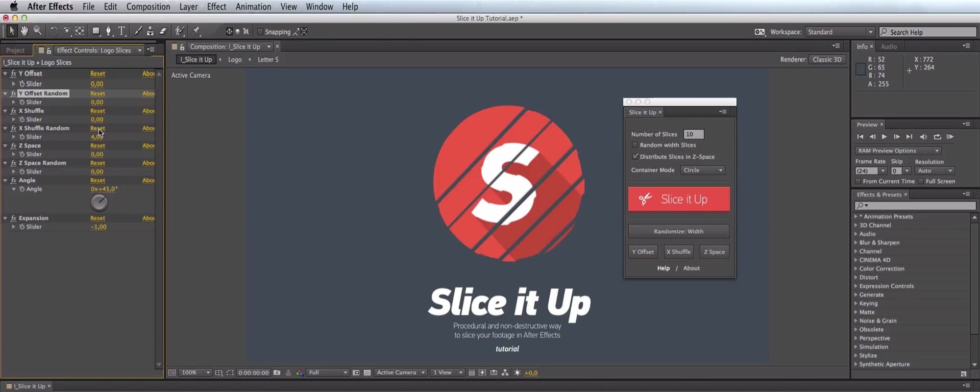
Task: Toggle the Y Offset effect fx switch
Action: (x=13, y=73)
